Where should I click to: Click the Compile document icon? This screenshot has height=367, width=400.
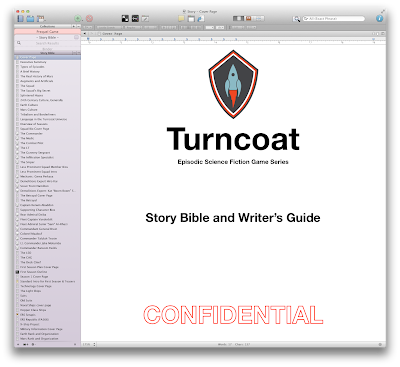[201, 19]
